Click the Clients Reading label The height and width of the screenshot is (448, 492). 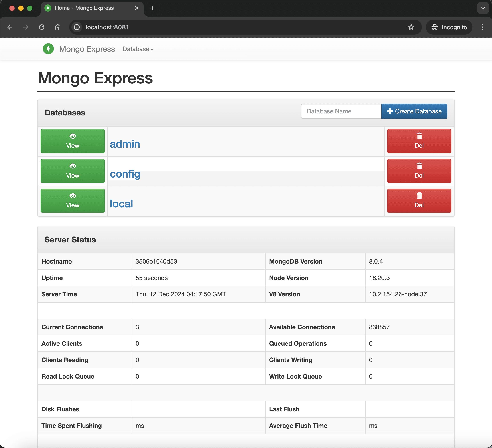click(65, 360)
